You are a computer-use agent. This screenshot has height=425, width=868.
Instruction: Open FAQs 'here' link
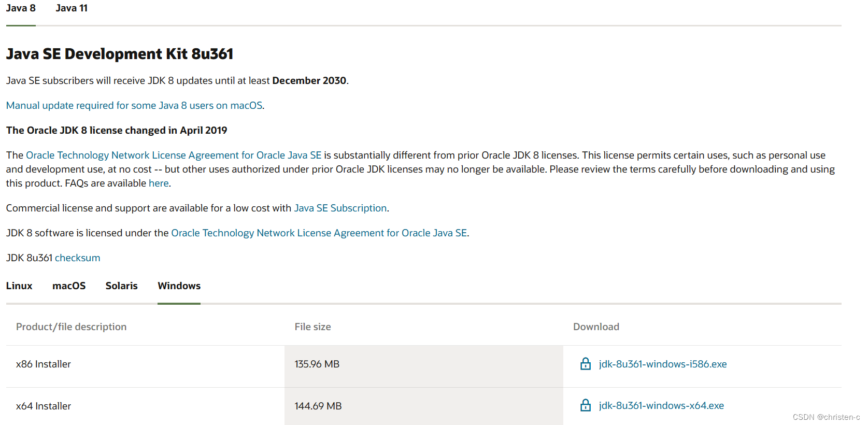pyautogui.click(x=159, y=183)
